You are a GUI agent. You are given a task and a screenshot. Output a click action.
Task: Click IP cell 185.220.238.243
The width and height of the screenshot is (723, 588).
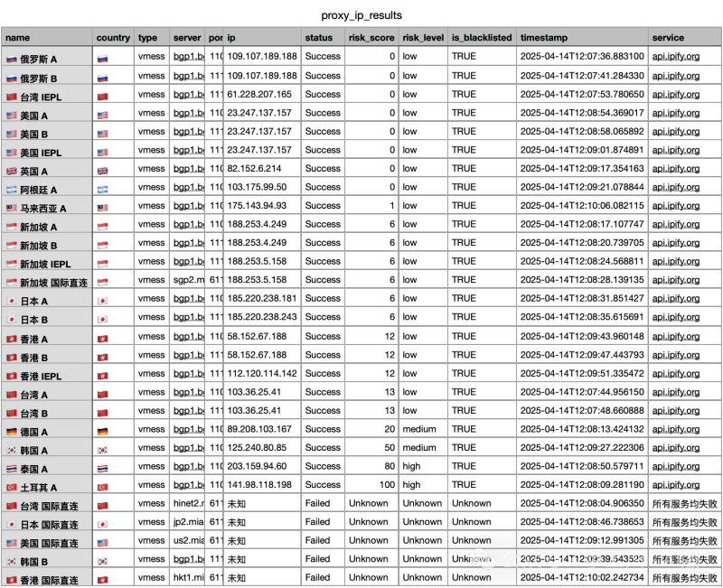click(262, 317)
